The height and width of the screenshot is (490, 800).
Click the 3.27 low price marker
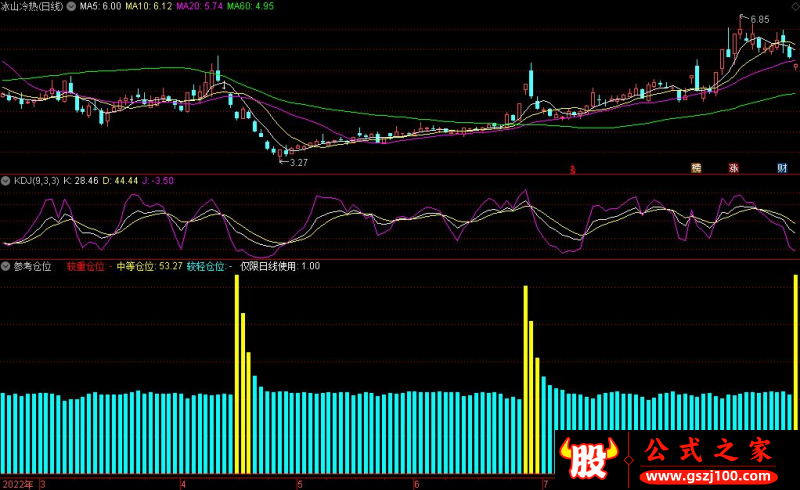coord(297,162)
